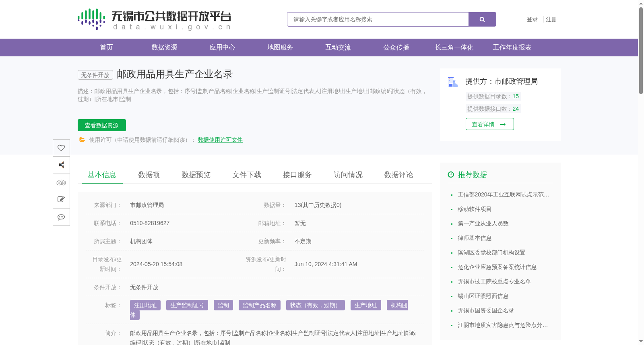This screenshot has width=644, height=345.
Task: Click the 机构团体 tag
Action: [x=397, y=305]
